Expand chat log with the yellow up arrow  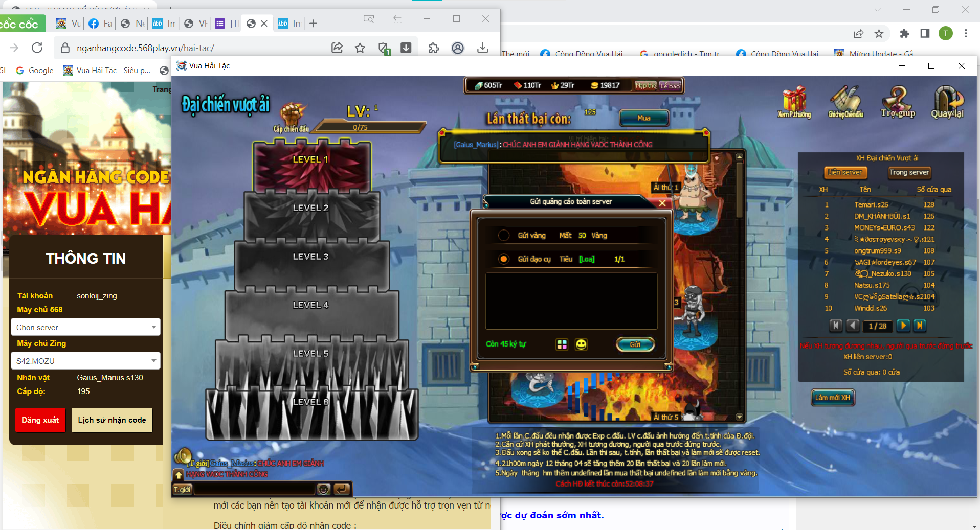point(178,475)
